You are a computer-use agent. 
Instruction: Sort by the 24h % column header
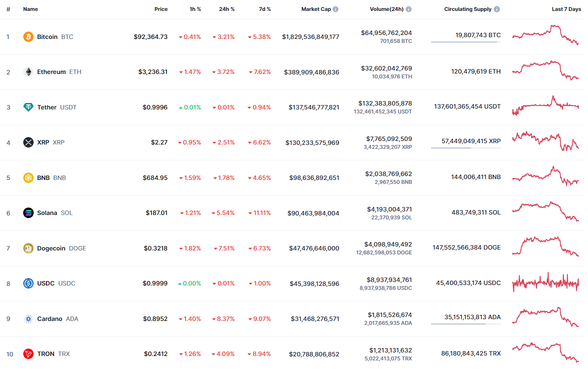tap(227, 9)
